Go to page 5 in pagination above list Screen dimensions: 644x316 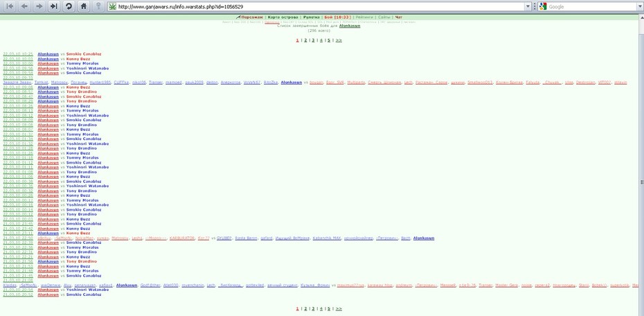point(328,40)
